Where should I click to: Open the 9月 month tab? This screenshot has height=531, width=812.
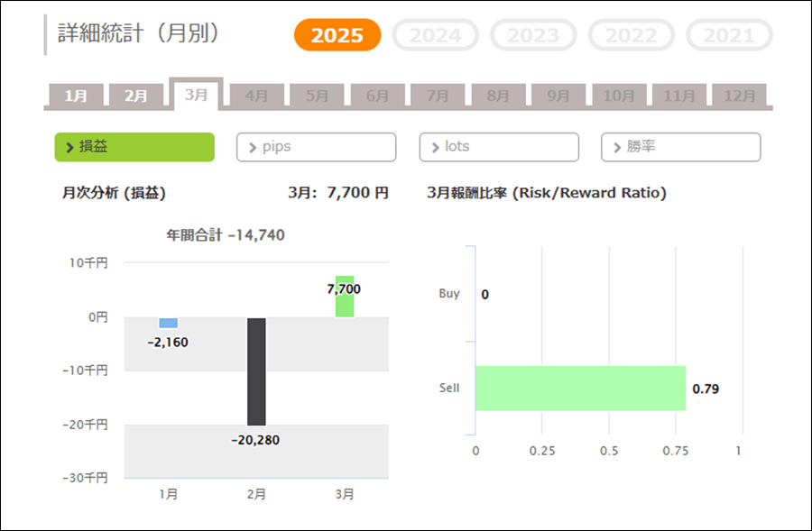click(558, 96)
